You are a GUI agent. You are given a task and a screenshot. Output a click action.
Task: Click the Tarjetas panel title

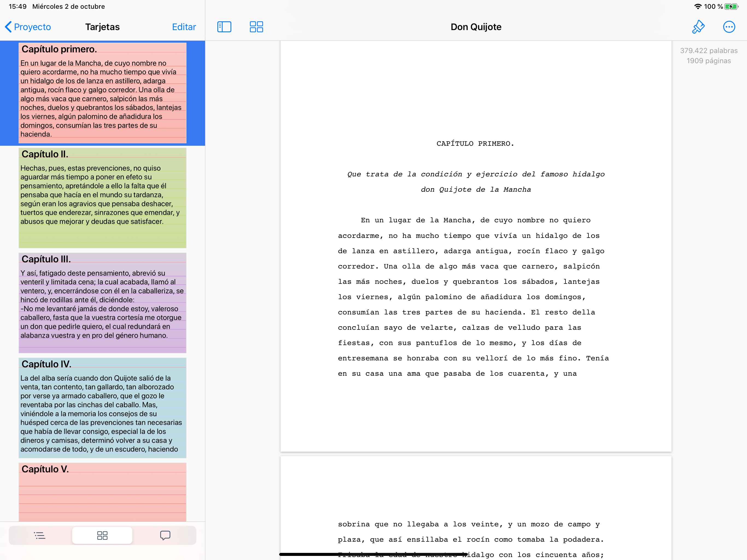point(102,27)
